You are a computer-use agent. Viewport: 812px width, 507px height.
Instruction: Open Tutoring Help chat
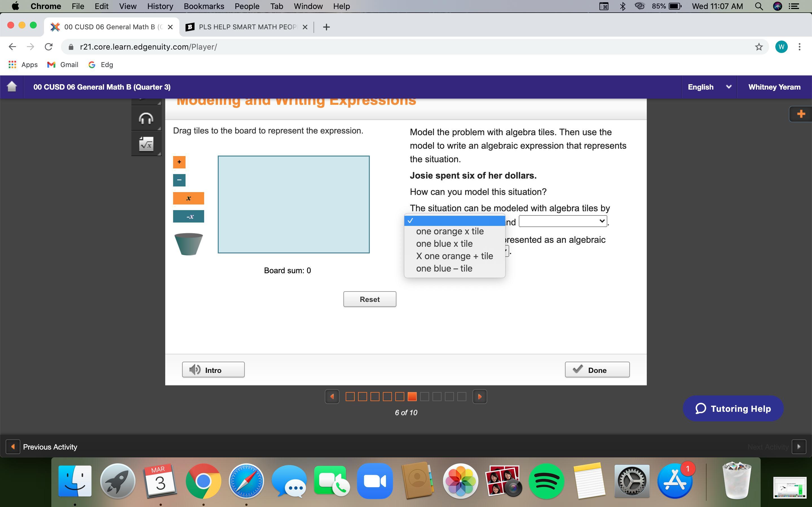tap(733, 408)
